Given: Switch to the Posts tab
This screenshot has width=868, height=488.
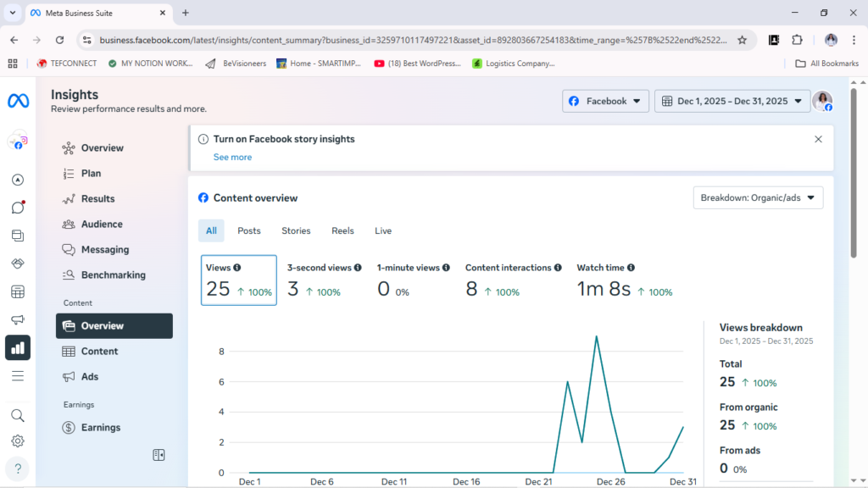Looking at the screenshot, I should coord(249,230).
